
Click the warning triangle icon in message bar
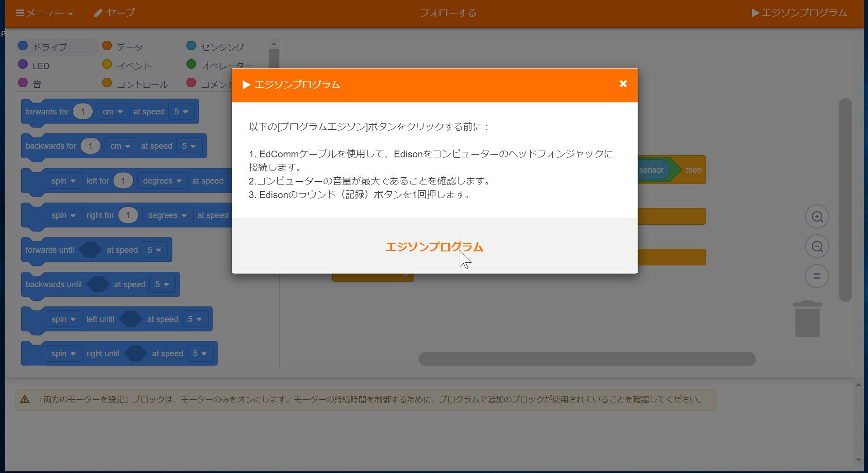pyautogui.click(x=25, y=399)
